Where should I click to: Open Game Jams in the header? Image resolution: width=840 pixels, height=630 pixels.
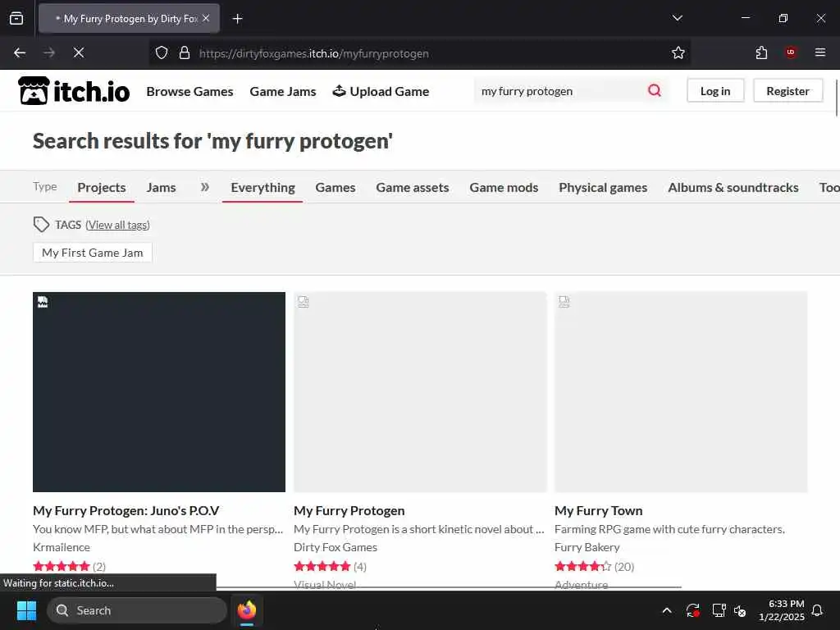click(x=283, y=92)
